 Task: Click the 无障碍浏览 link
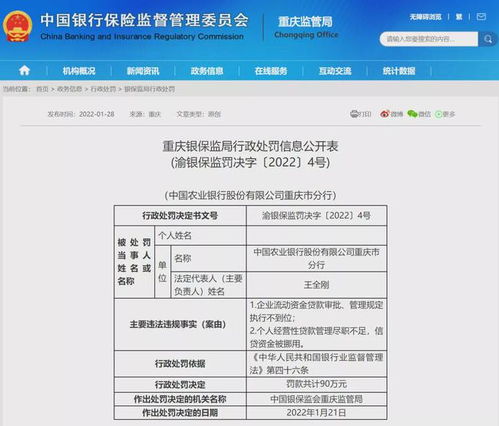[425, 17]
